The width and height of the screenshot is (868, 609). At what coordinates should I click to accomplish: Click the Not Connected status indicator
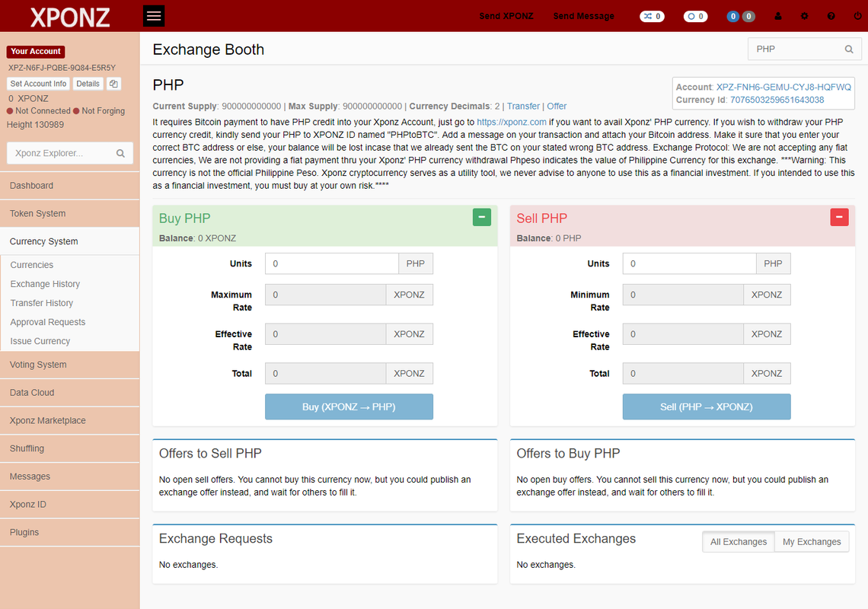click(x=39, y=110)
